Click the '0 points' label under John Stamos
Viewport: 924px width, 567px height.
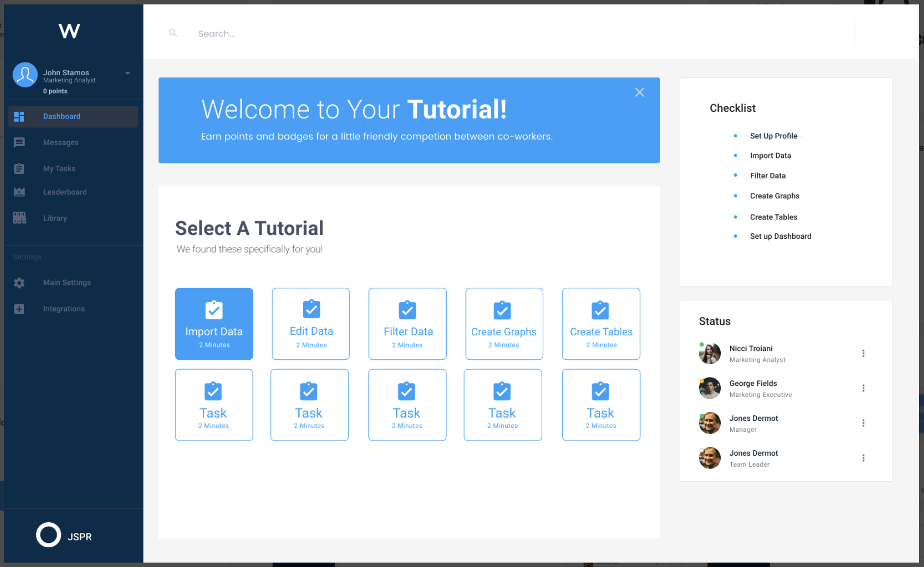pos(55,91)
